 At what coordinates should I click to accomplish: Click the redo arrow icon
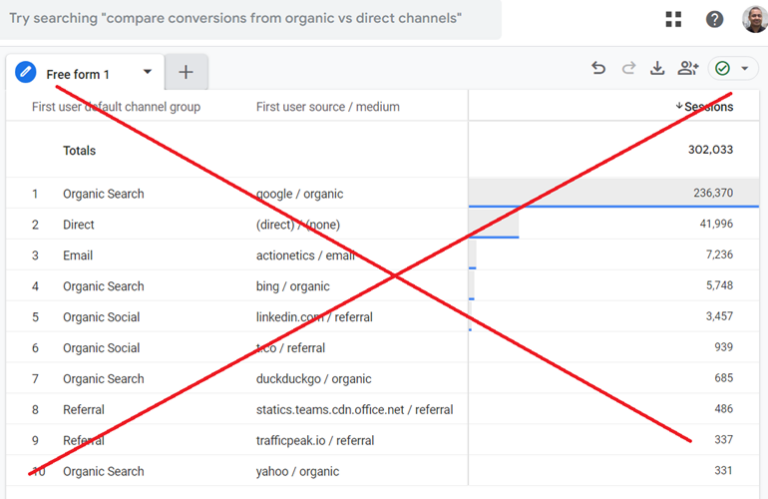(x=628, y=68)
